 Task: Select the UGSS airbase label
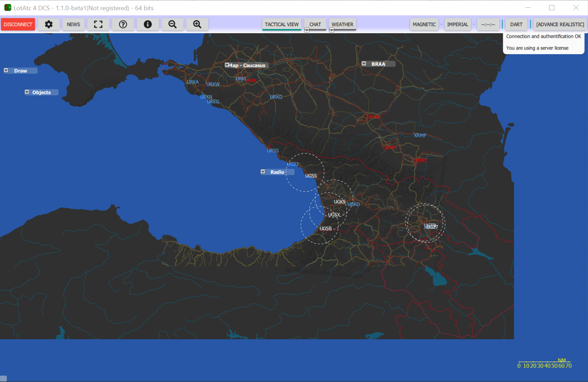click(311, 176)
